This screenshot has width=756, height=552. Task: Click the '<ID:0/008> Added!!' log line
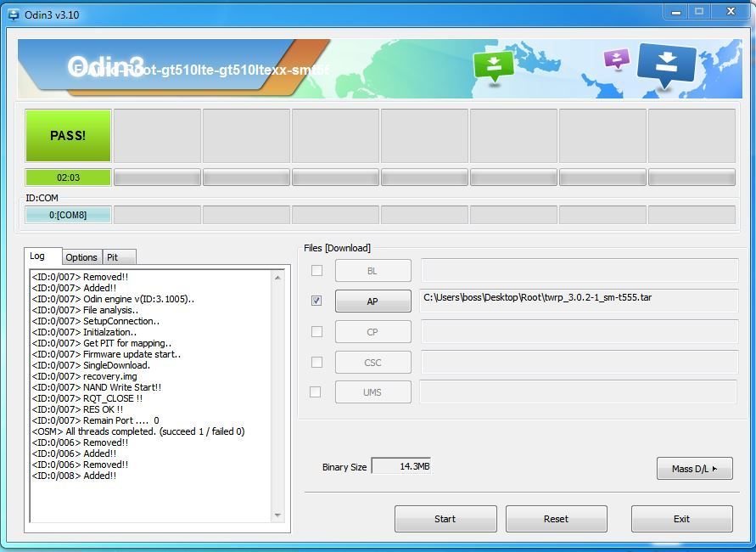click(75, 476)
